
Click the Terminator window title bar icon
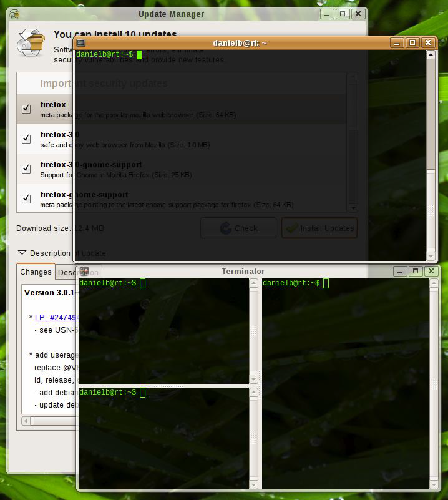pyautogui.click(x=84, y=272)
